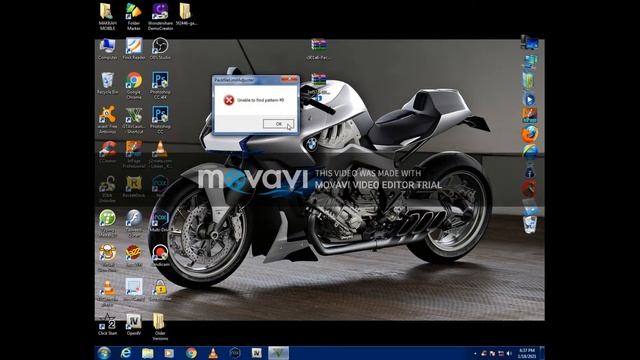Viewport: 640px width, 360px height.
Task: Open the Computer icon on desktop
Action: click(107, 49)
